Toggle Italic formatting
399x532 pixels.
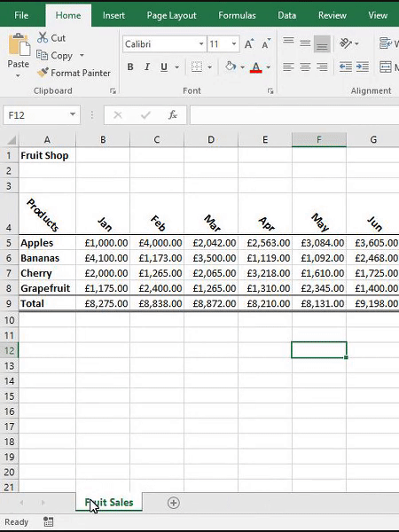tap(147, 66)
